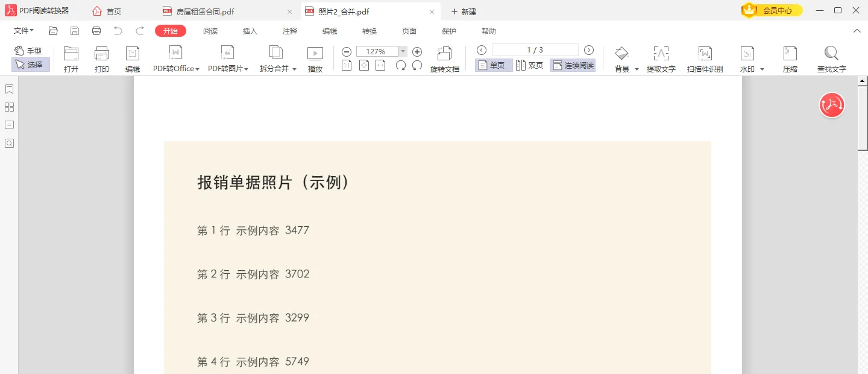Zoom in with the plus icon
The image size is (868, 374).
417,52
